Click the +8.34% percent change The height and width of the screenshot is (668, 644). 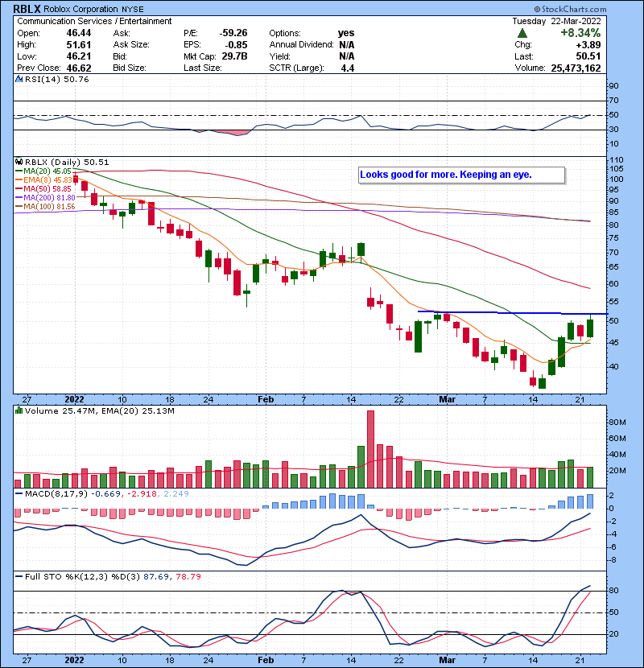[580, 33]
